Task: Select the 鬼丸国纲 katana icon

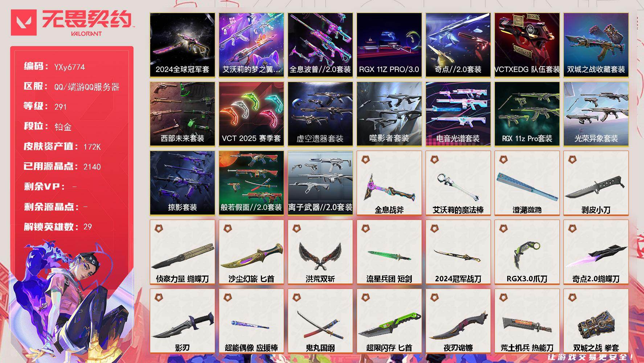Action: click(320, 324)
